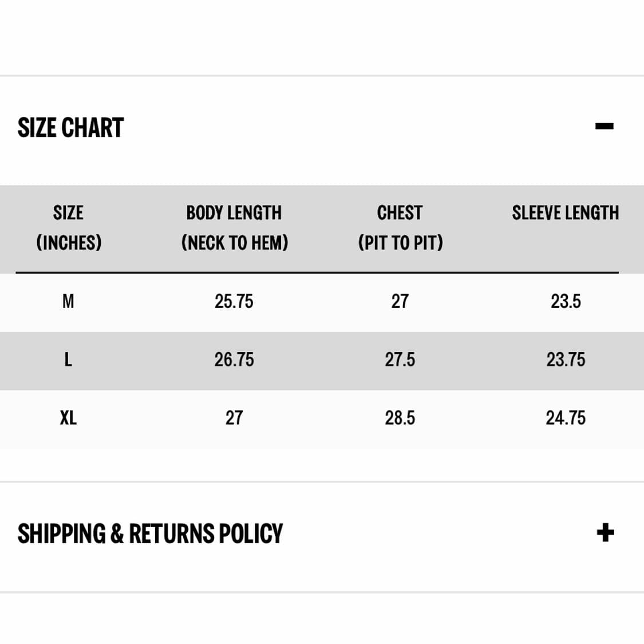Click the 24.75 sleeve length value

point(566,418)
